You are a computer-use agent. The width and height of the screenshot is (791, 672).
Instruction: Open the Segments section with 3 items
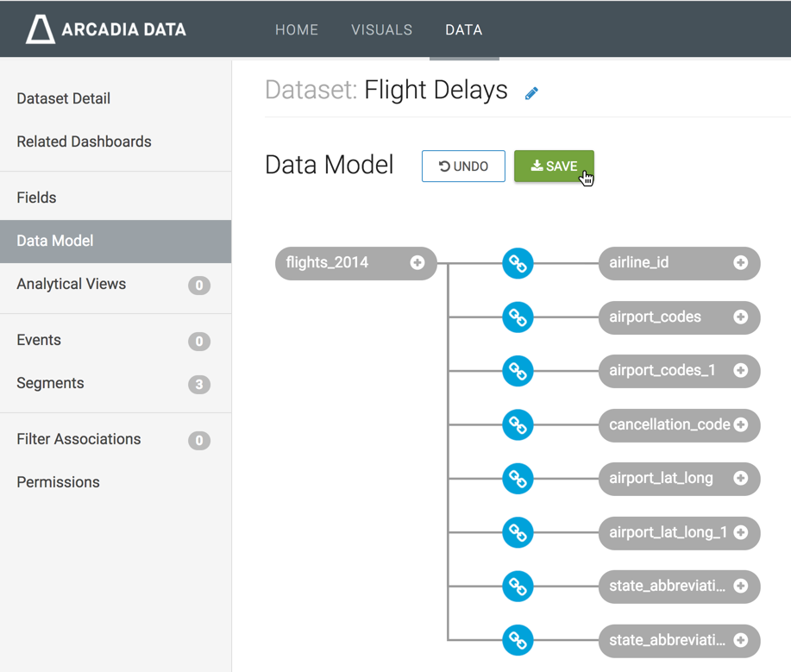tap(50, 383)
